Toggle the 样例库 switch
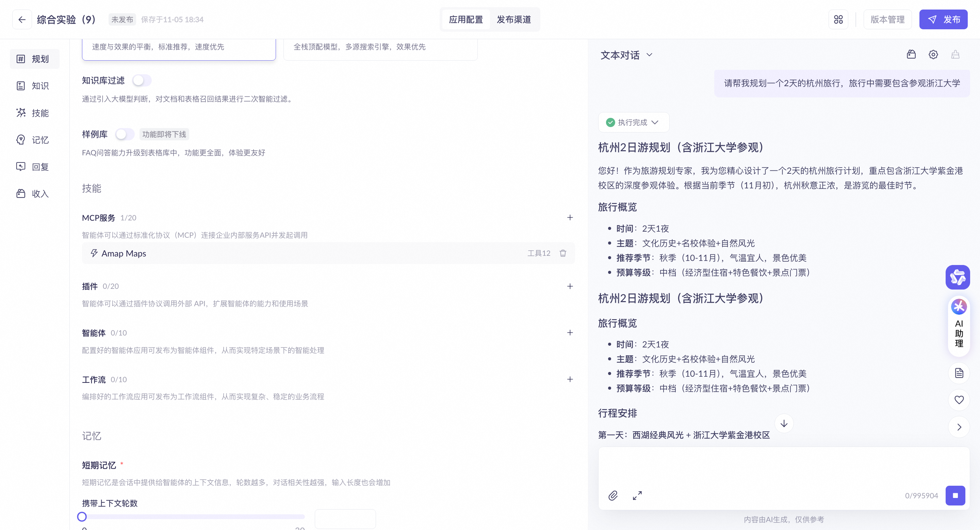The height and width of the screenshot is (530, 980). click(125, 134)
